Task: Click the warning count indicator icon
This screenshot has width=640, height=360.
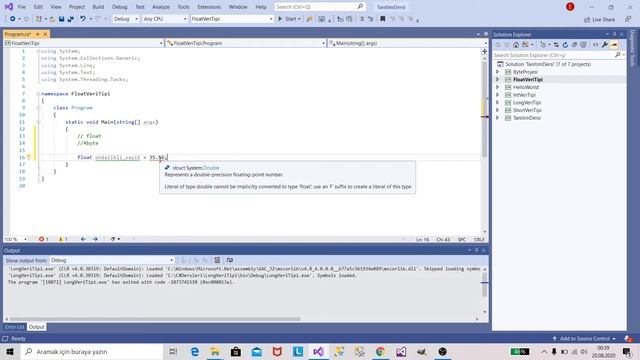Action: point(61,239)
